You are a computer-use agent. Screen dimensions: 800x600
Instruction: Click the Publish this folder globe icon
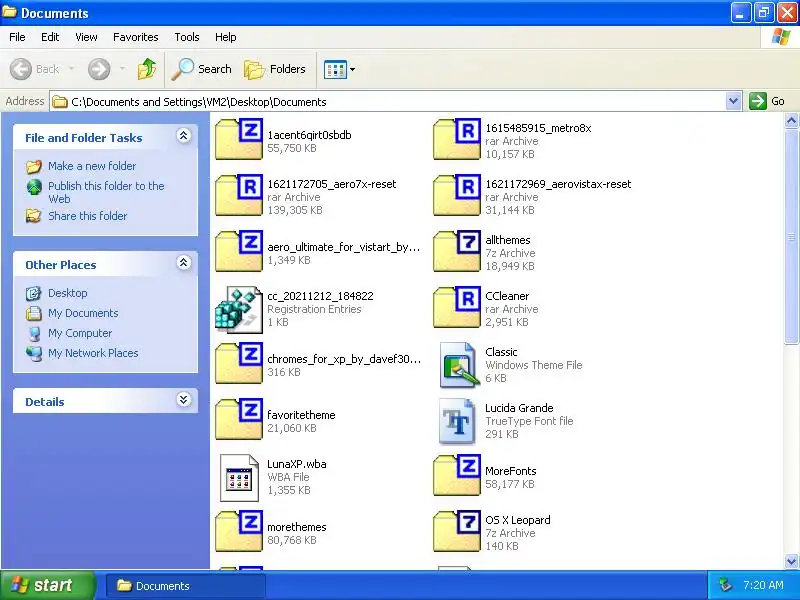point(34,187)
